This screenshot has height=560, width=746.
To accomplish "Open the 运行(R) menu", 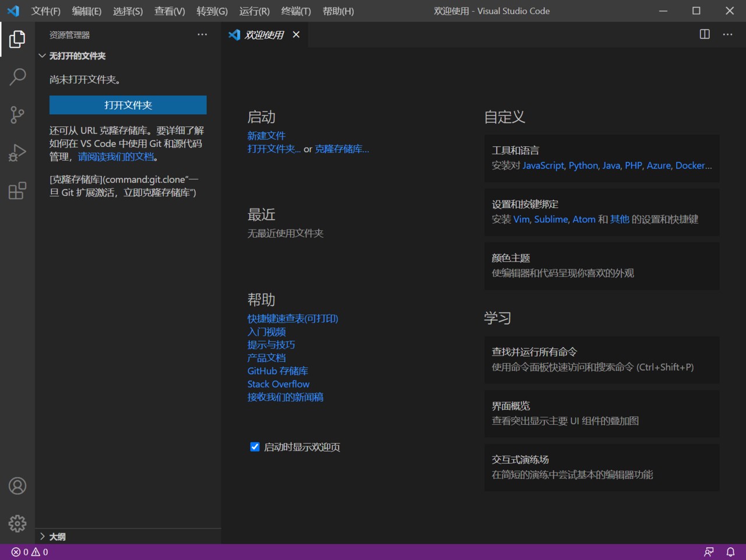I will tap(254, 11).
